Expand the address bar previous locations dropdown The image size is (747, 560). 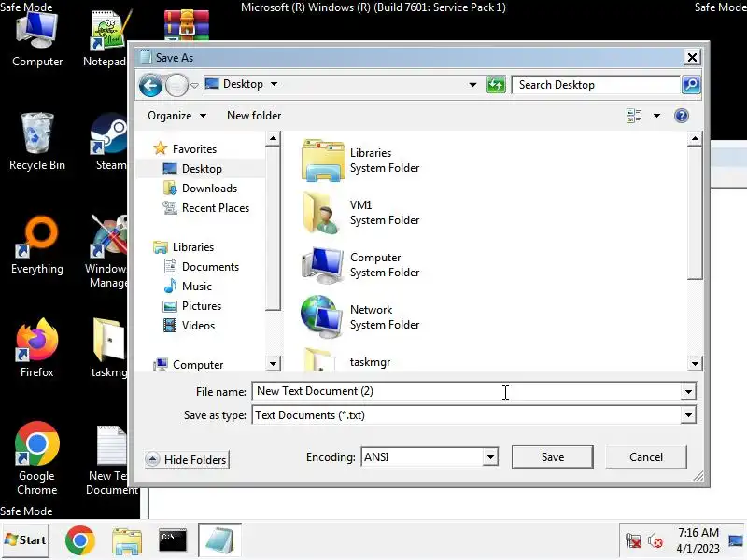coord(472,85)
